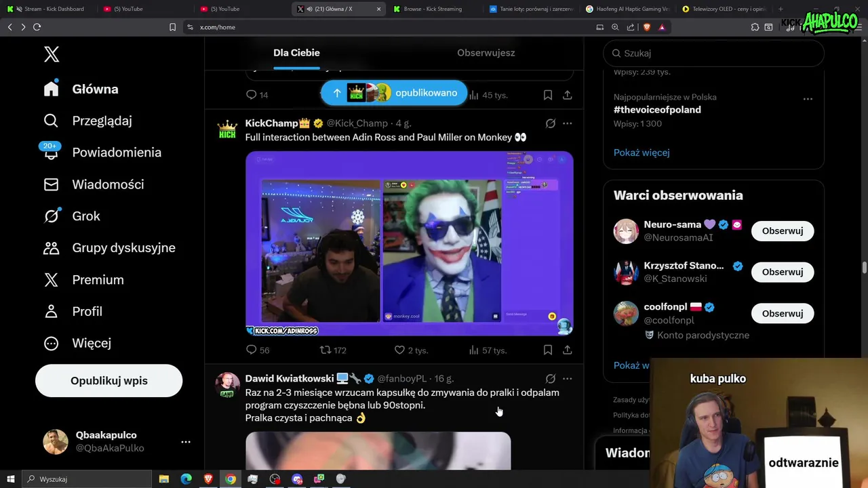Open Google Chrome from the taskbar
The width and height of the screenshot is (868, 488).
(231, 479)
